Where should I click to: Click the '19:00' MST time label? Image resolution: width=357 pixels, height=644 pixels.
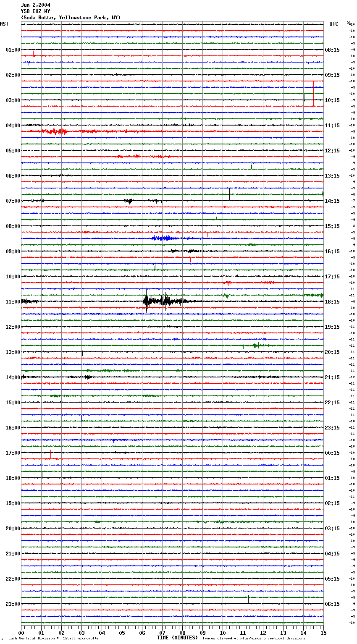click(x=13, y=503)
